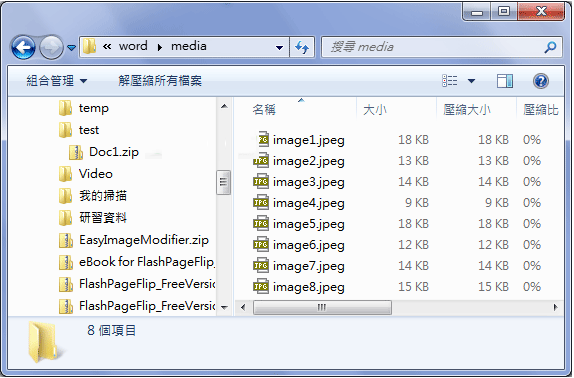Click the refresh icon beside address bar

coord(302,47)
